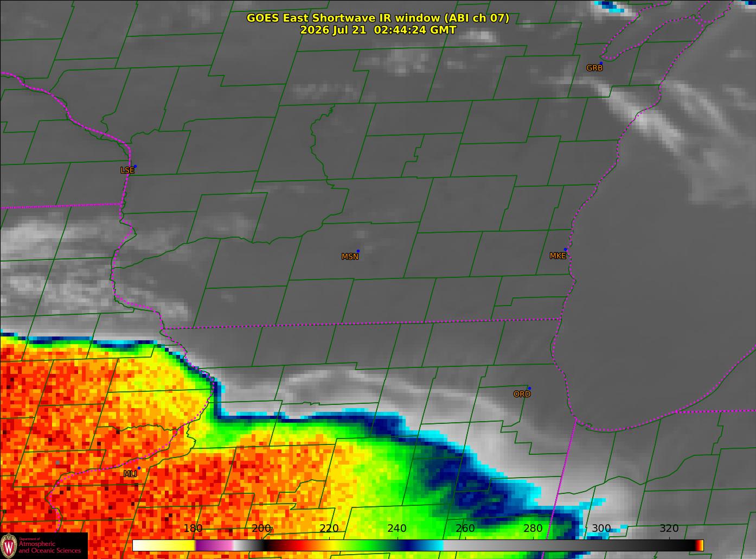
Task: Click the University of Wisconsin crest logo
Action: [9, 545]
